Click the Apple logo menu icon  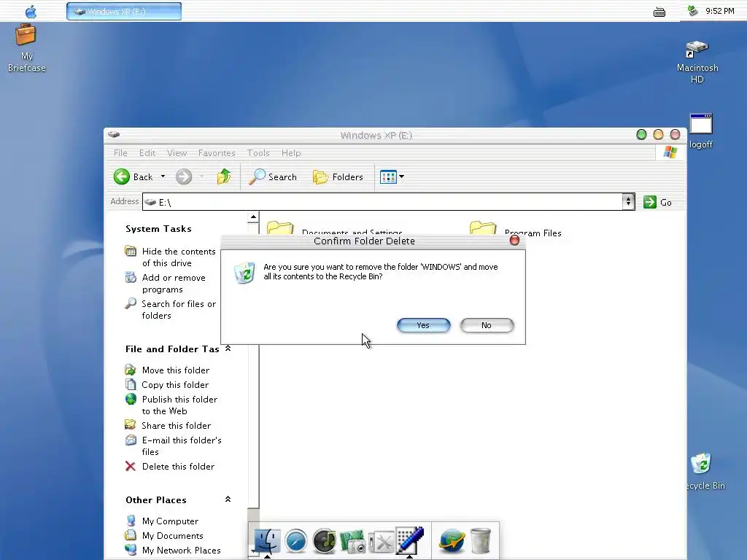click(31, 11)
